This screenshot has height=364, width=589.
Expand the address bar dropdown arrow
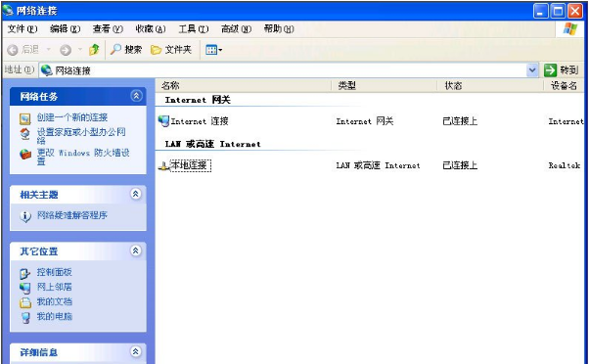[x=532, y=70]
